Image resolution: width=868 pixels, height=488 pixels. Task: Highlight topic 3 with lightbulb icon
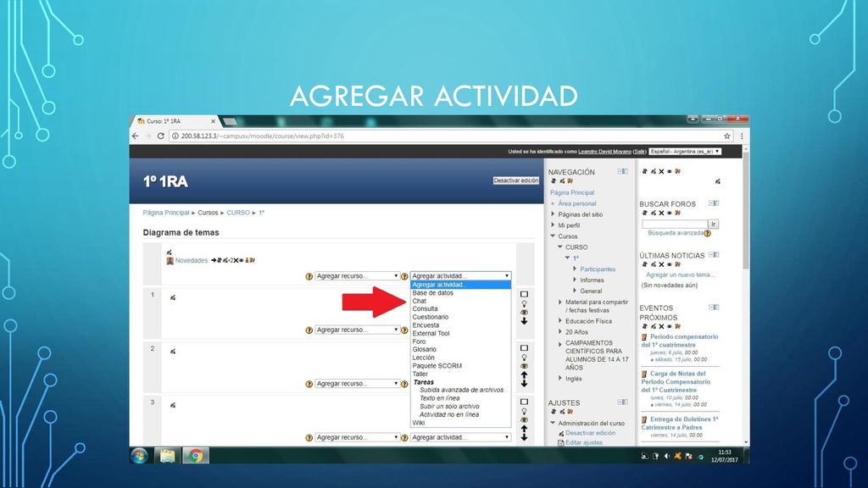(524, 411)
